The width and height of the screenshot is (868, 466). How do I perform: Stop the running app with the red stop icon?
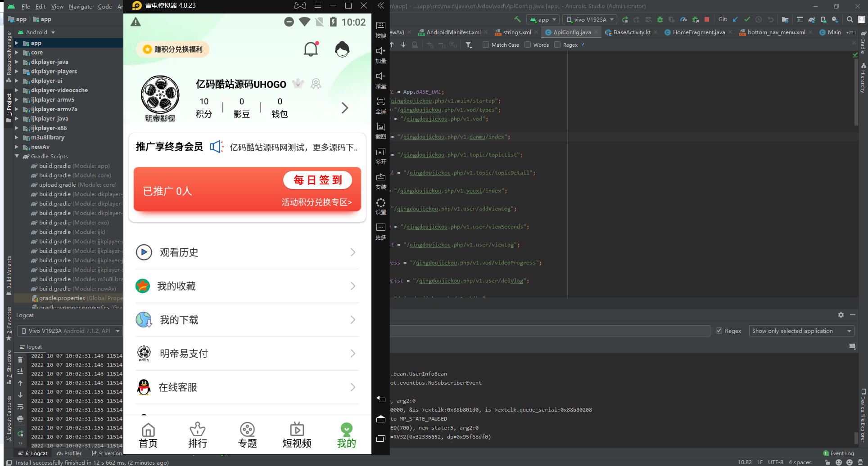(707, 19)
